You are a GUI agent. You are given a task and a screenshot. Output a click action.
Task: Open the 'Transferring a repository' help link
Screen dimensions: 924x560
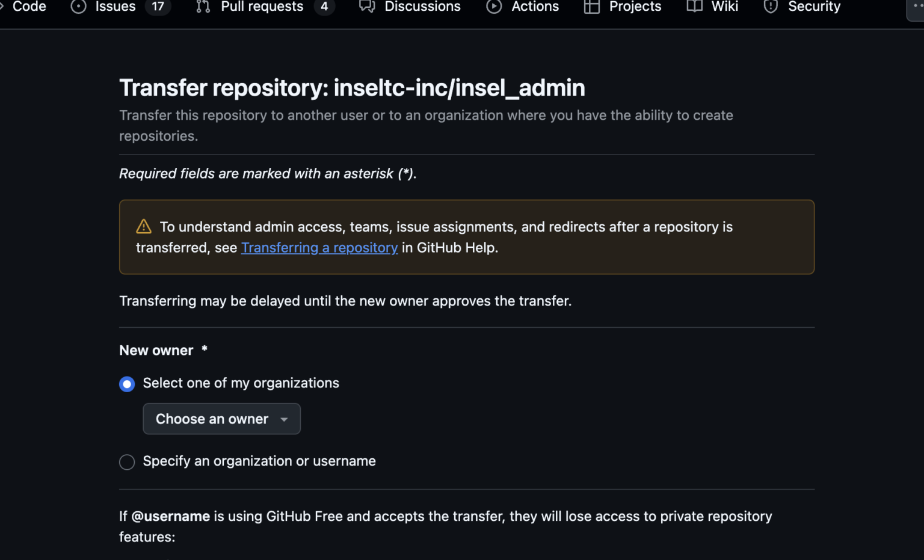coord(319,248)
